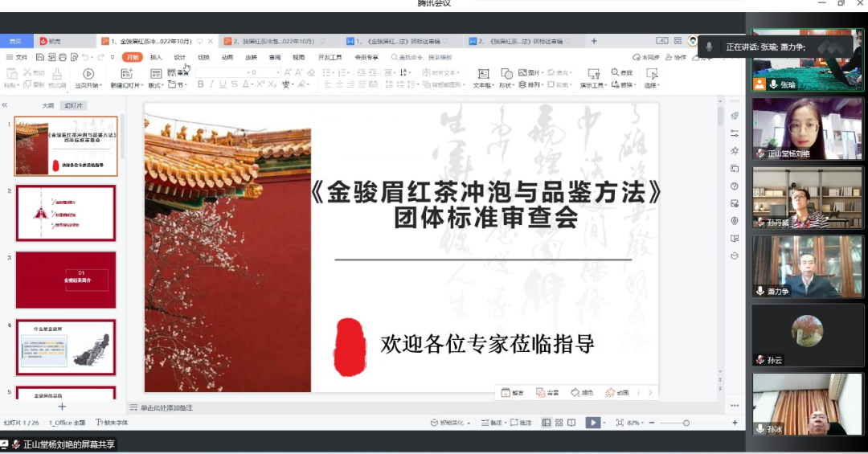868x454 pixels.
Task: Select slide 3 thumbnail (金骏眉简介)
Action: (x=66, y=280)
